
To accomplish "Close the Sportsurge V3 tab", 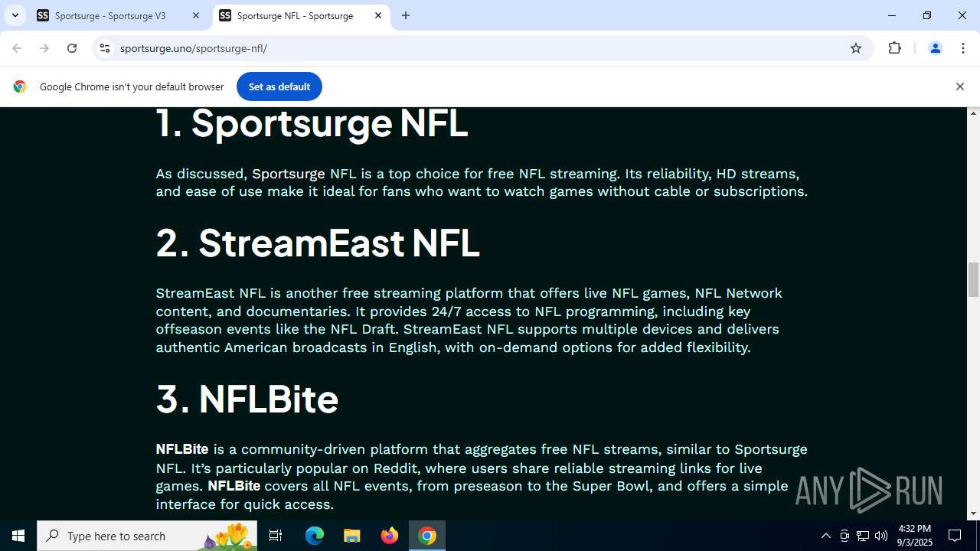I will pyautogui.click(x=196, y=15).
